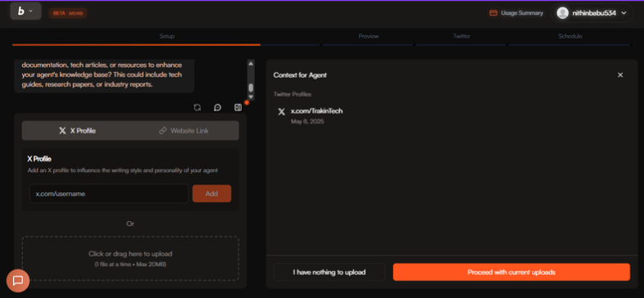Click the chat scrollbar down arrow

point(251,97)
